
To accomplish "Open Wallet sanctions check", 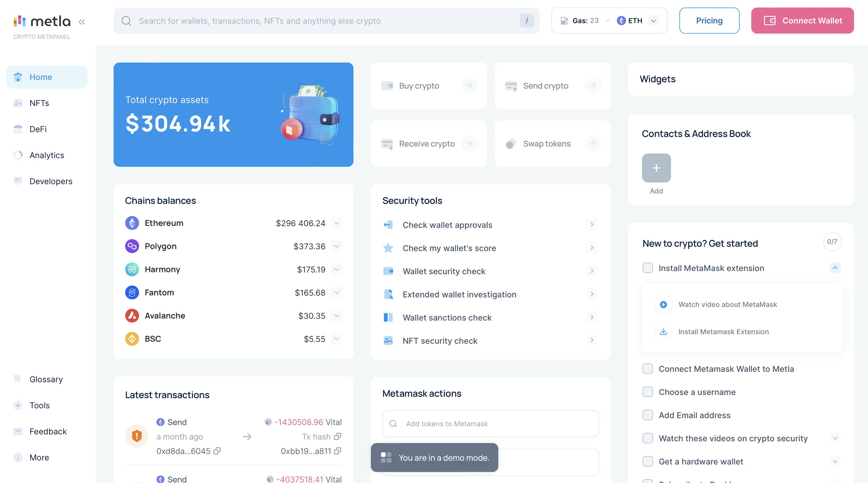I will pyautogui.click(x=490, y=318).
